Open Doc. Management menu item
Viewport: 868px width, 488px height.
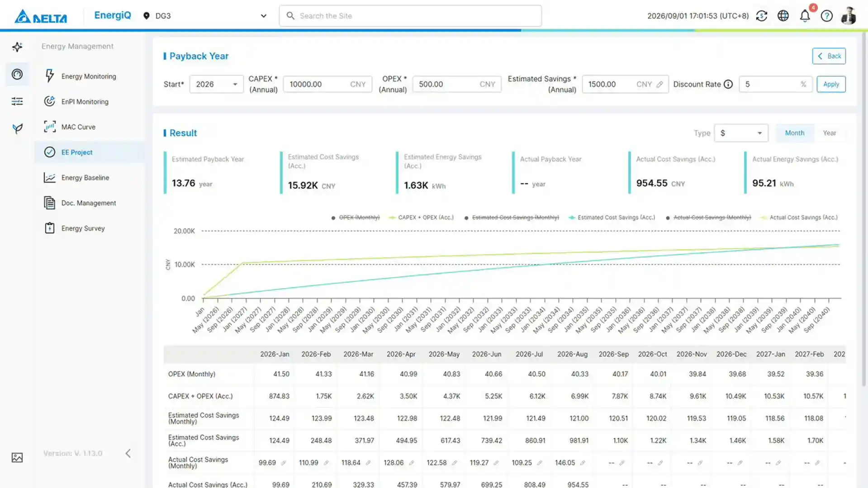click(x=90, y=203)
